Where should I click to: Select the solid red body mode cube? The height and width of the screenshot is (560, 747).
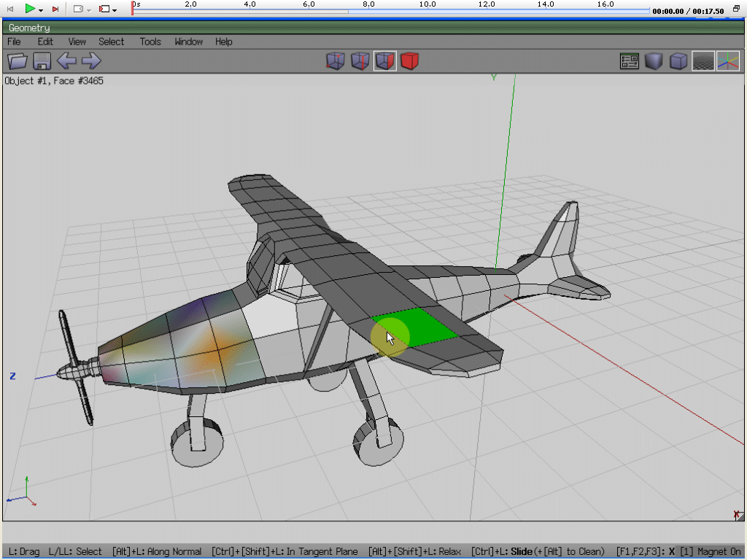coord(410,61)
